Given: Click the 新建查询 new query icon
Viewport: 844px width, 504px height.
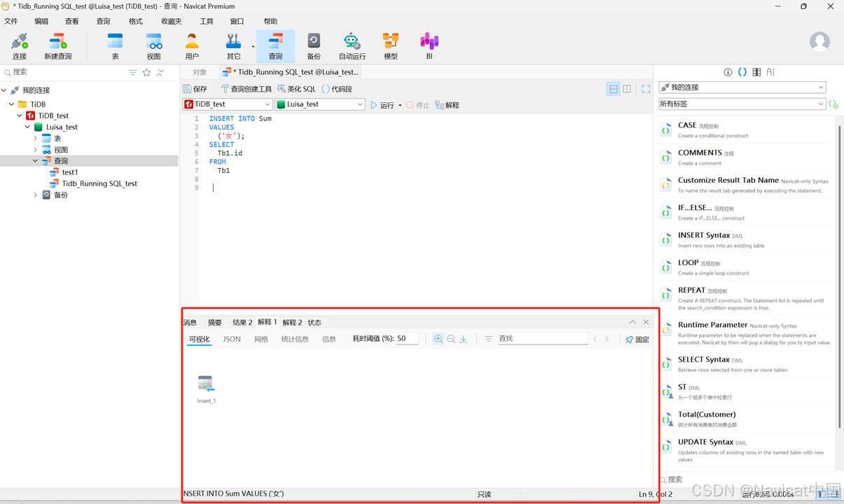Looking at the screenshot, I should [x=58, y=46].
